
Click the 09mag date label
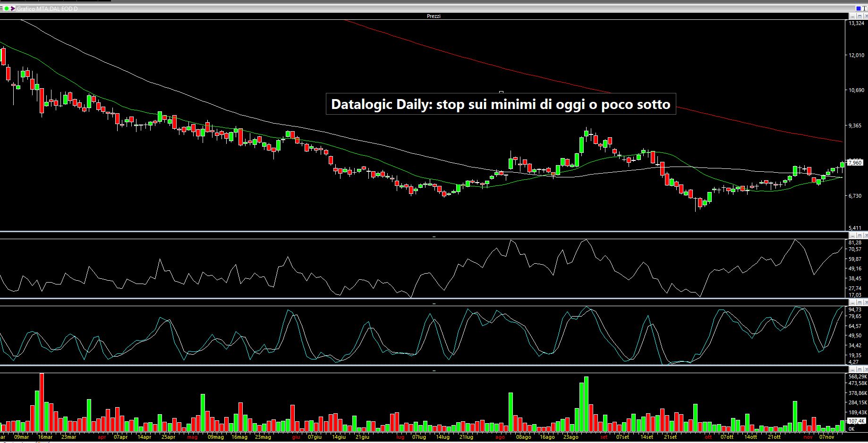click(x=215, y=437)
